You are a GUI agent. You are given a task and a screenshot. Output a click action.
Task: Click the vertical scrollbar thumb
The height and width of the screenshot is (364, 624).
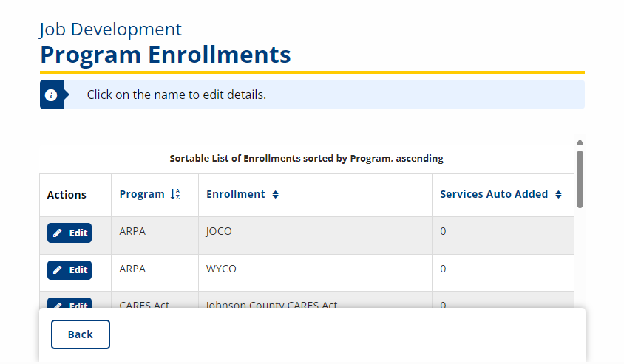coord(580,179)
